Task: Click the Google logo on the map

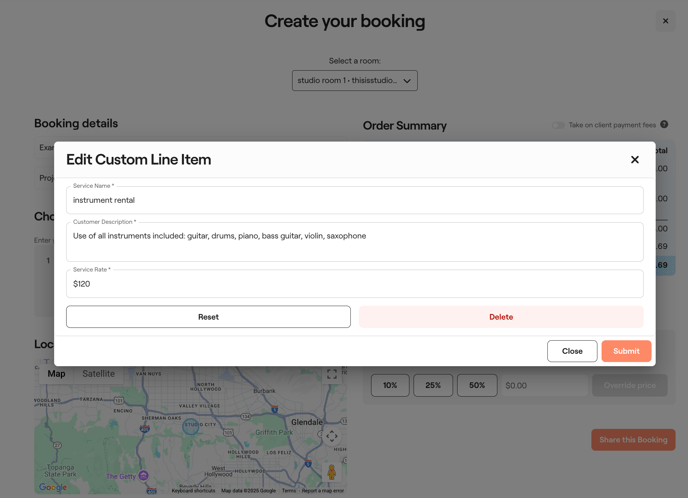Action: [53, 487]
